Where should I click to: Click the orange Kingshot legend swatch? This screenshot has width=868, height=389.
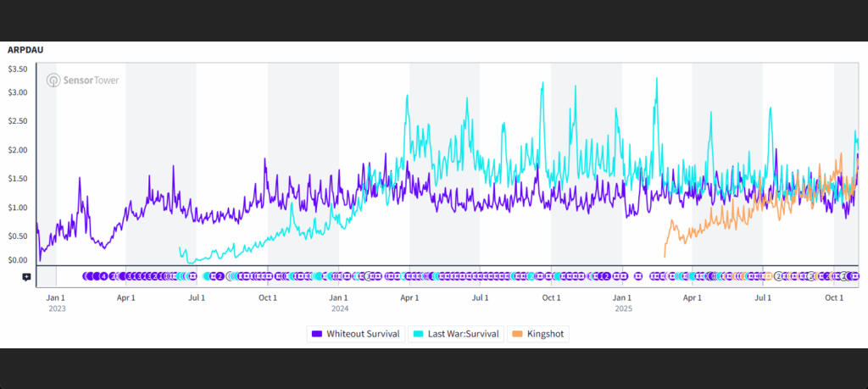[x=517, y=334]
